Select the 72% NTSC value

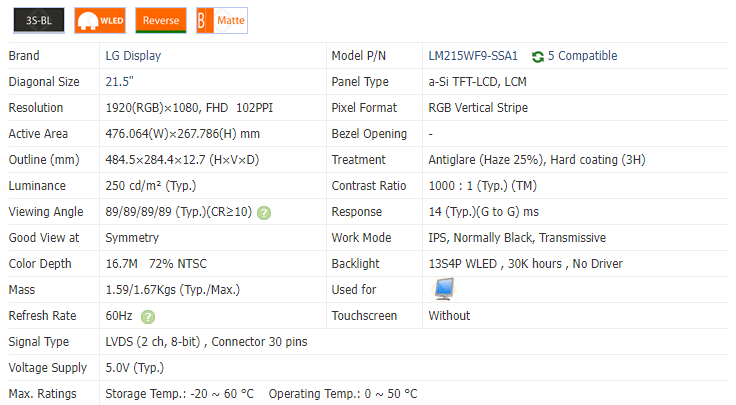tap(178, 264)
